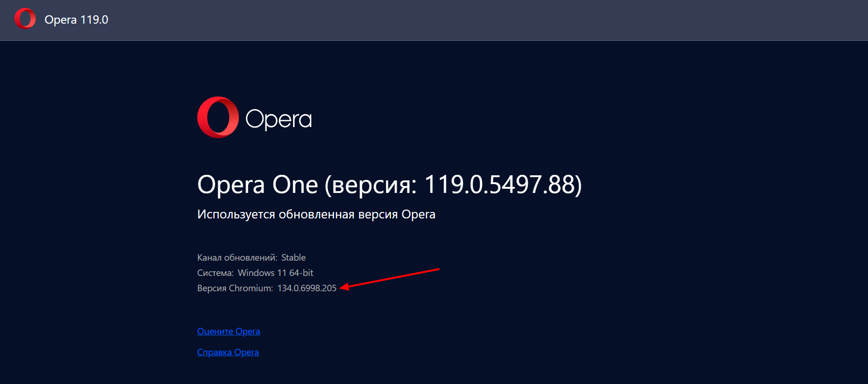The image size is (868, 384).
Task: Open the Оцените Opera link
Action: pyautogui.click(x=228, y=331)
